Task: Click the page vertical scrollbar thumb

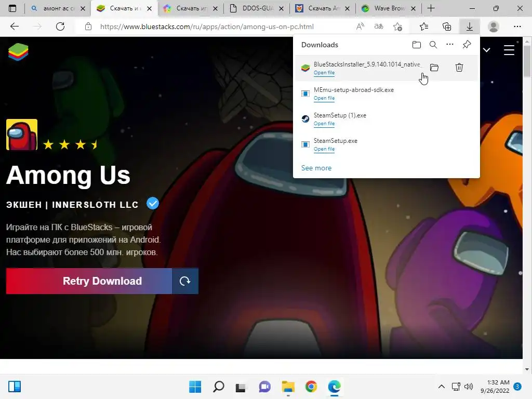Action: (x=527, y=61)
